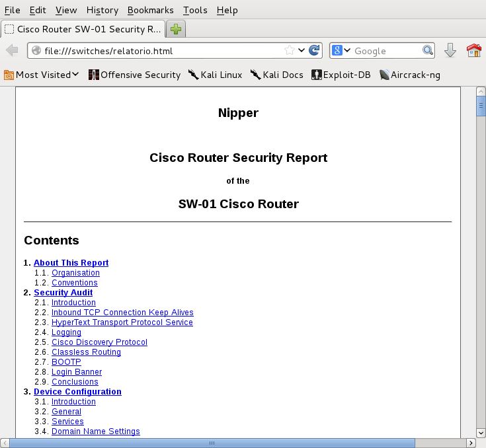Open the Kali Linux bookmark

(215, 75)
